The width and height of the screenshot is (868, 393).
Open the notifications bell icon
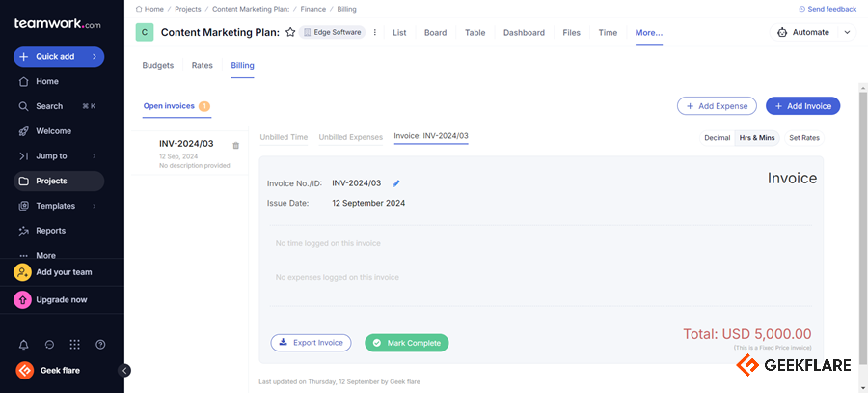[x=23, y=345]
